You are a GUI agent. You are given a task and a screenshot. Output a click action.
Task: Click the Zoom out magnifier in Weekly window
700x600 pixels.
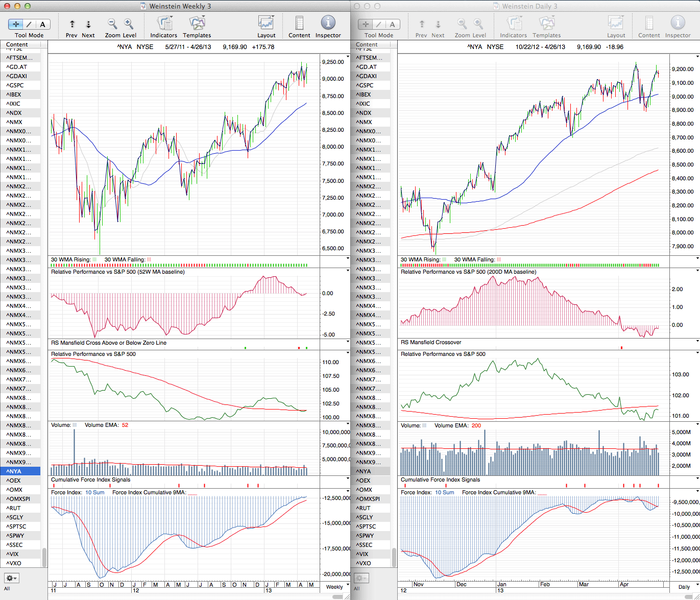(x=112, y=23)
